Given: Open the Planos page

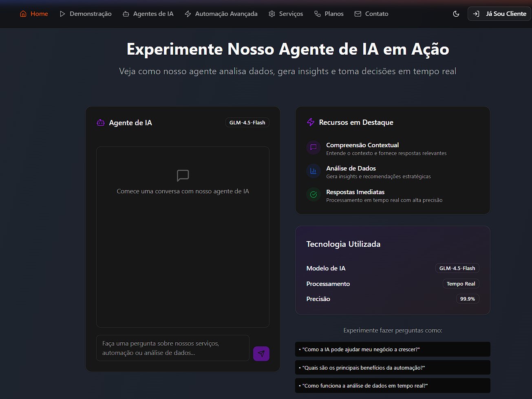Looking at the screenshot, I should (329, 14).
